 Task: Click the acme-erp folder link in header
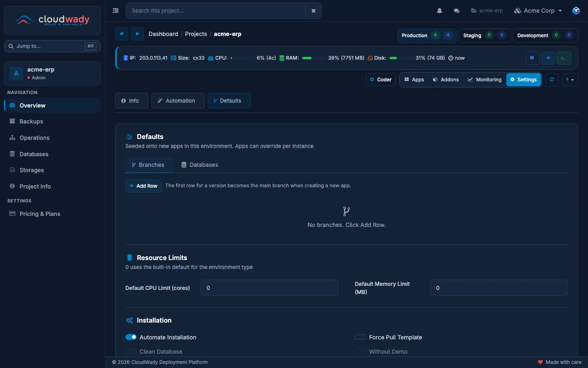coord(487,11)
